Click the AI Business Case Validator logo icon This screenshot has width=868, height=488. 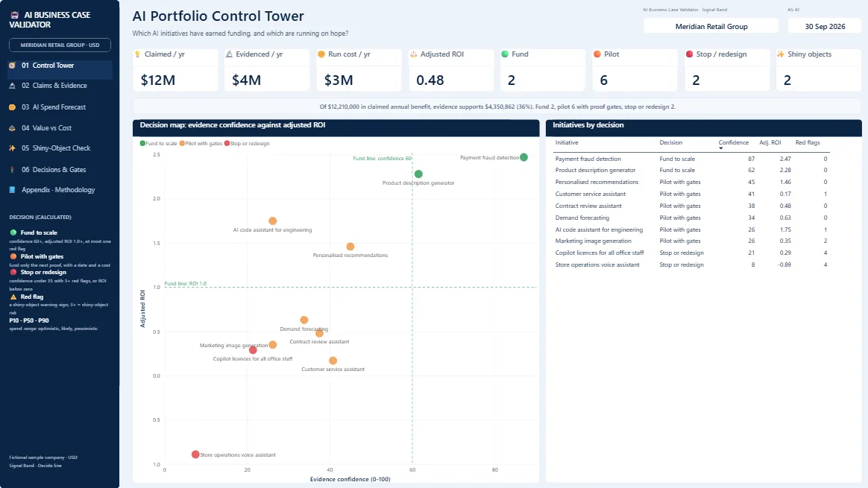[14, 15]
